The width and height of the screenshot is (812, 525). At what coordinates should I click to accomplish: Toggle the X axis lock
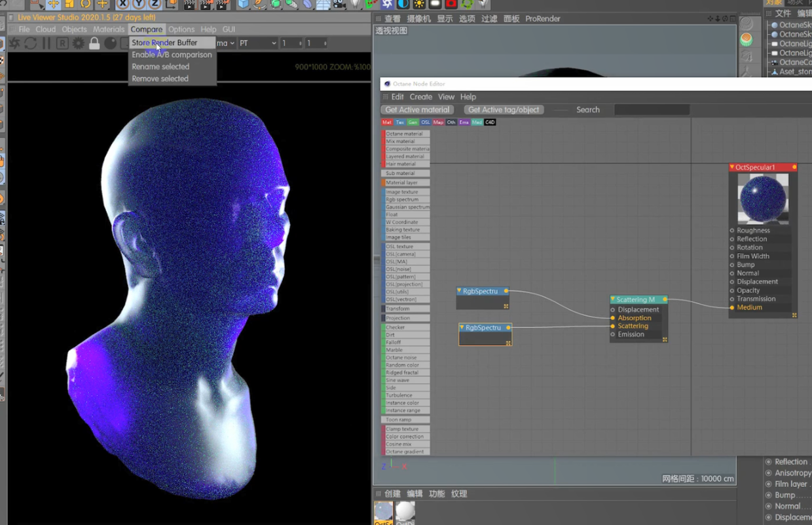click(122, 4)
